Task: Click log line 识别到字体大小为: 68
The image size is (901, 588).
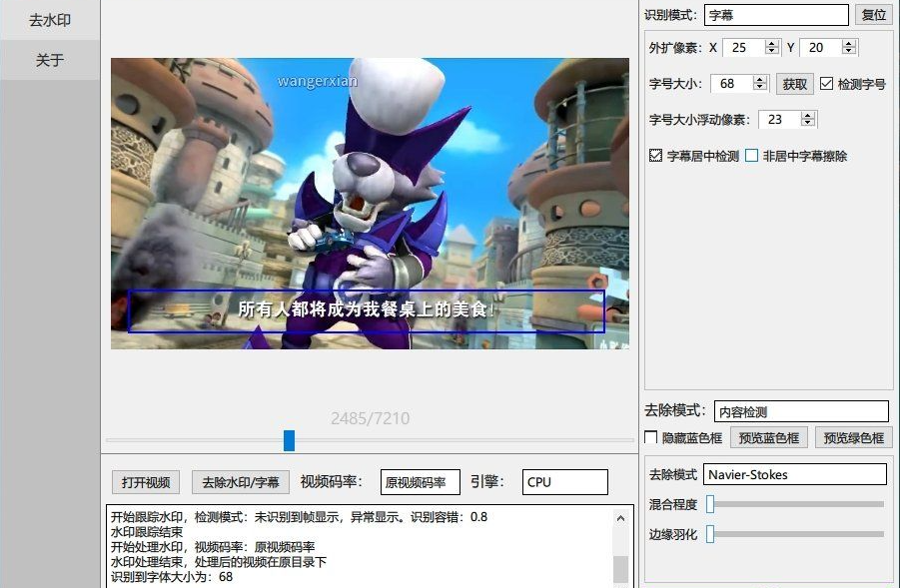Action: [172, 576]
